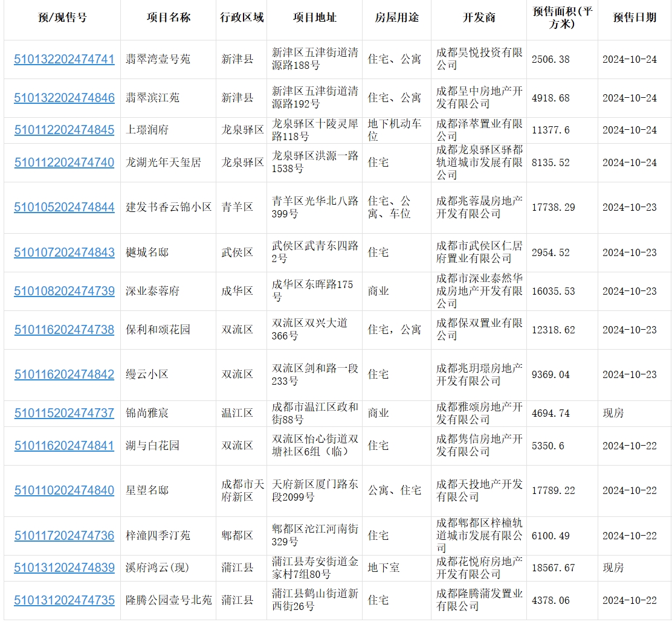
Task: Open presale number 510108202474739 link
Action: coord(64,291)
